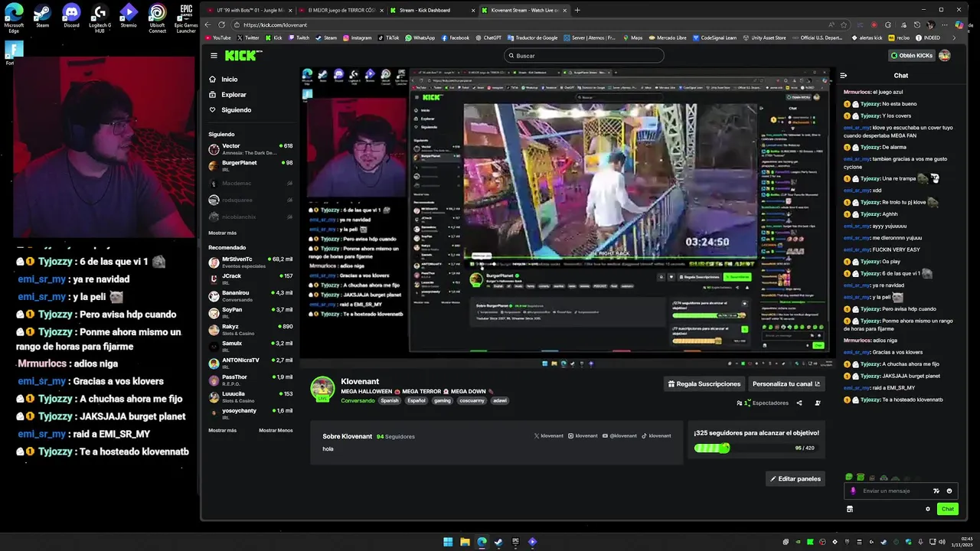
Task: Click Klovenant's live avatar
Action: coord(322,389)
